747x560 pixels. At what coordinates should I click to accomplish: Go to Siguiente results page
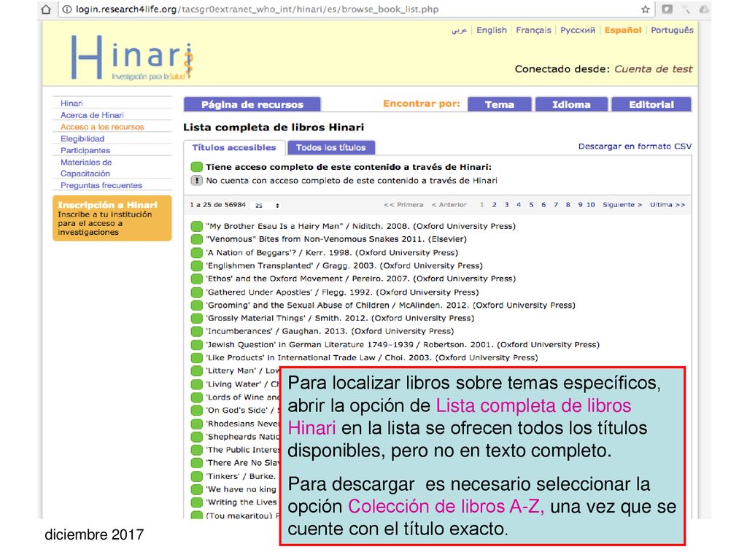622,205
